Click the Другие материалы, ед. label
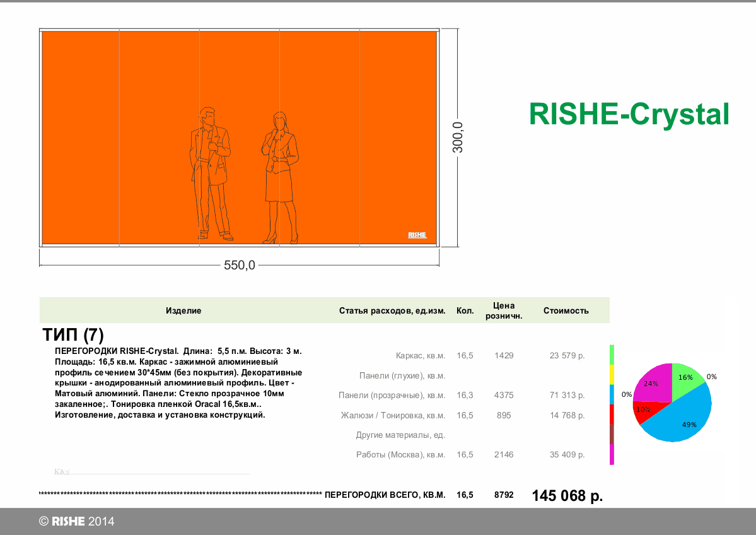The image size is (756, 535). click(400, 435)
